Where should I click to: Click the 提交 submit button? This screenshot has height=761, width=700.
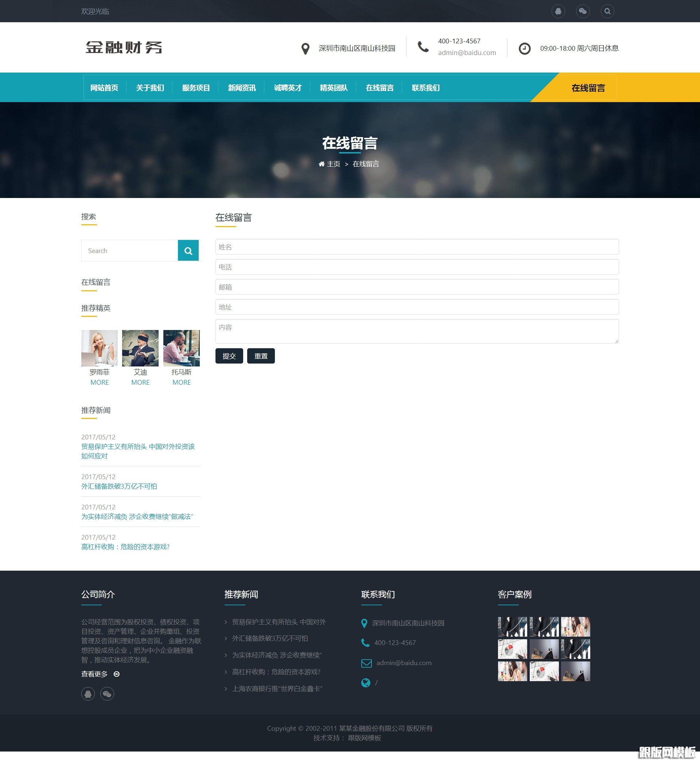(x=229, y=356)
